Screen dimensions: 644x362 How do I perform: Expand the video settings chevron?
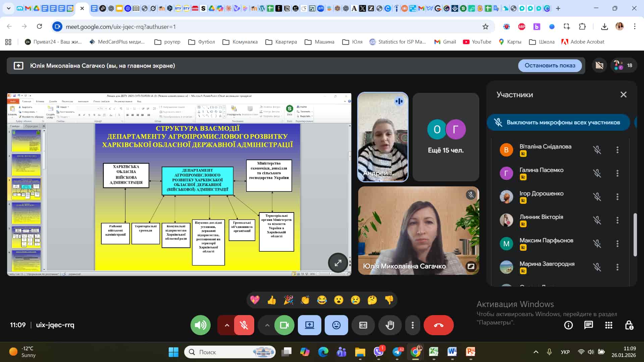267,325
